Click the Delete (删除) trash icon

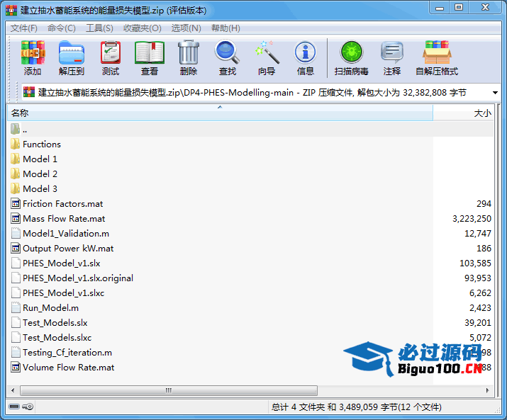point(189,52)
